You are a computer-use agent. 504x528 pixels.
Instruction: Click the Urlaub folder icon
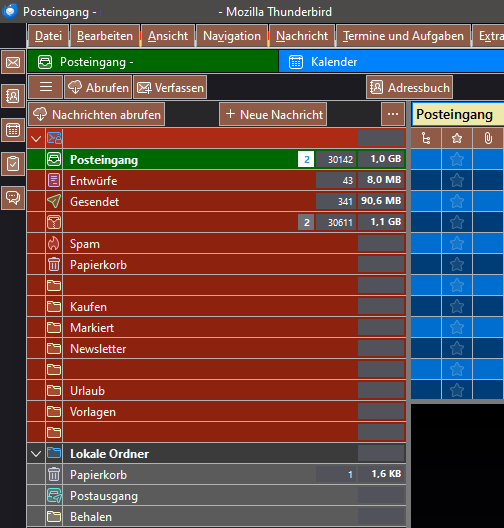54,391
